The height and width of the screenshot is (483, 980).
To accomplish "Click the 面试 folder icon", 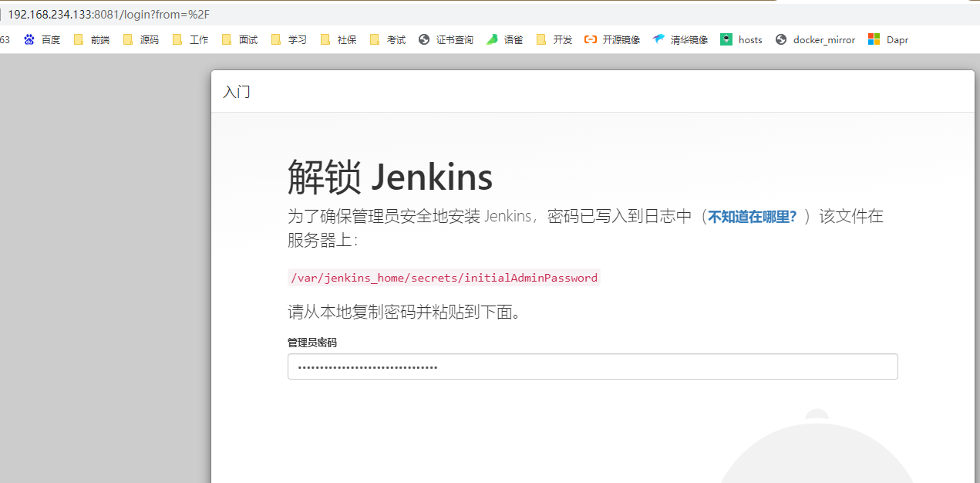I will tap(227, 39).
